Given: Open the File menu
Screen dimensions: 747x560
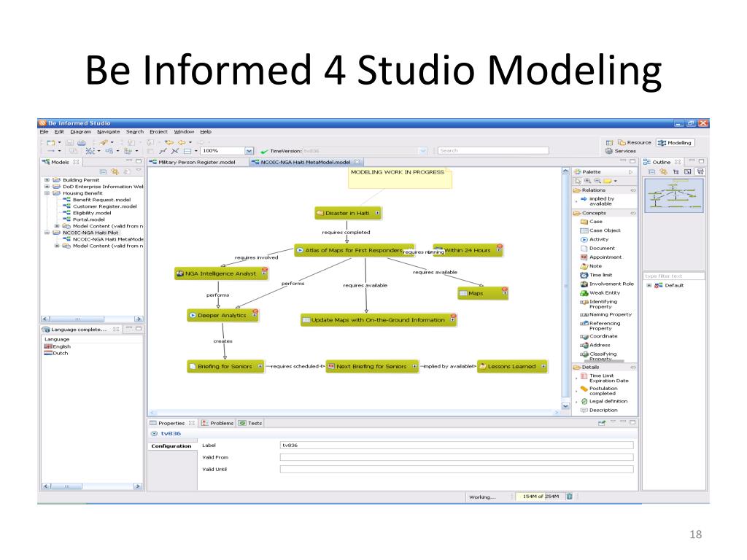Looking at the screenshot, I should pyautogui.click(x=44, y=132).
